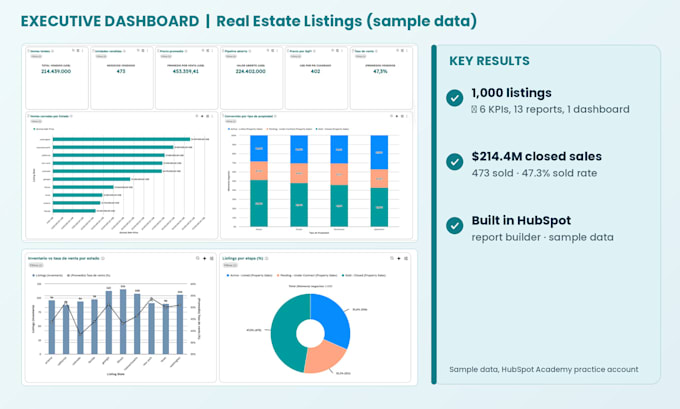The image size is (680, 409).
Task: Expand the Filtros chip on the 224.402.000 card
Action: tap(231, 56)
